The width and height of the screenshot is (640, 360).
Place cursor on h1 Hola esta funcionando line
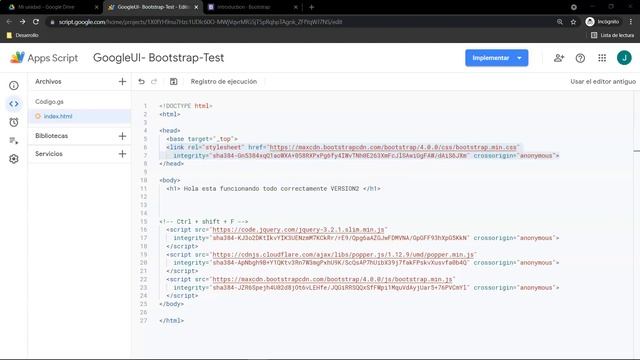(x=273, y=188)
